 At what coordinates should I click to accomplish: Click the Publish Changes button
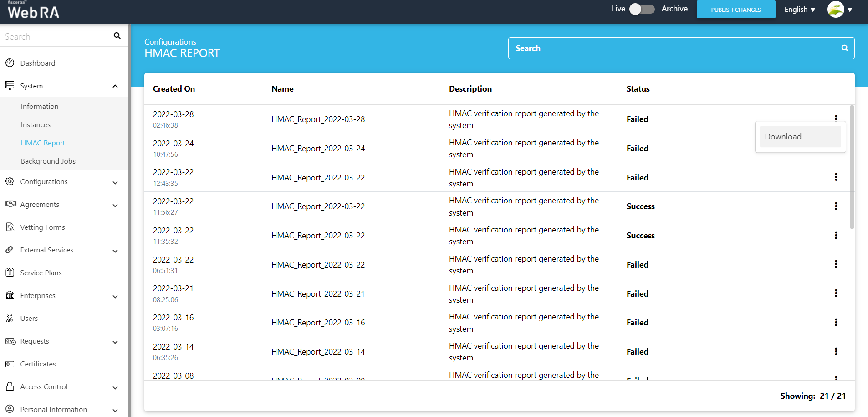pyautogui.click(x=735, y=10)
